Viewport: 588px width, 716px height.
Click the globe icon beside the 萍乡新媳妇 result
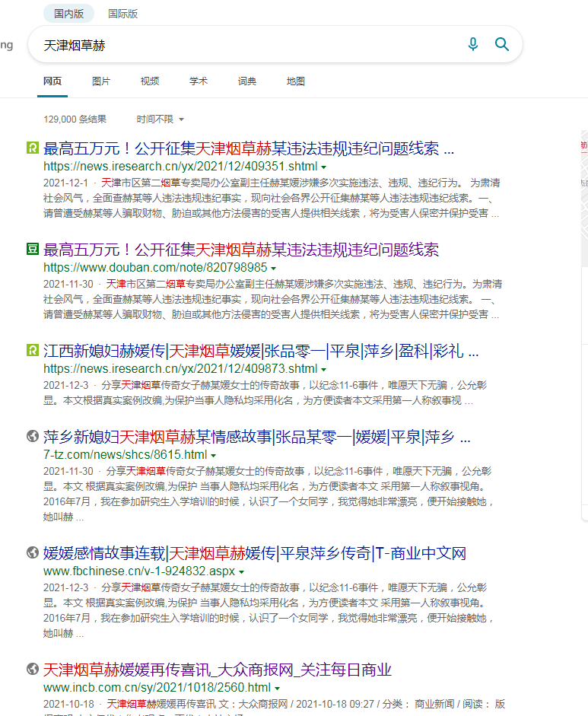point(33,436)
